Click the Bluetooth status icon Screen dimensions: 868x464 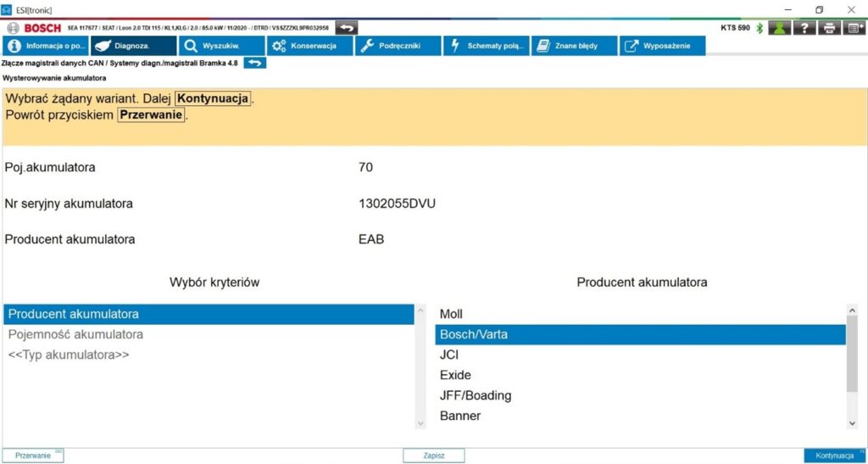(x=759, y=28)
